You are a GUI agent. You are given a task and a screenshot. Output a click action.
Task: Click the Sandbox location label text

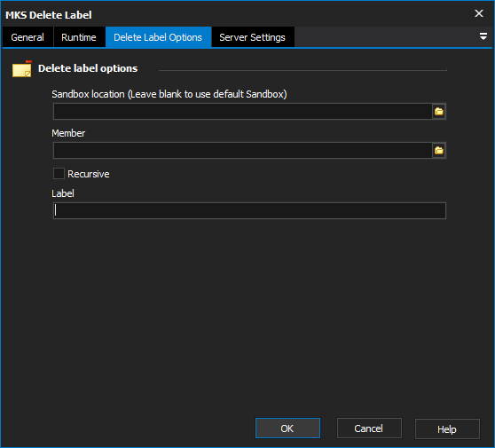click(x=169, y=94)
